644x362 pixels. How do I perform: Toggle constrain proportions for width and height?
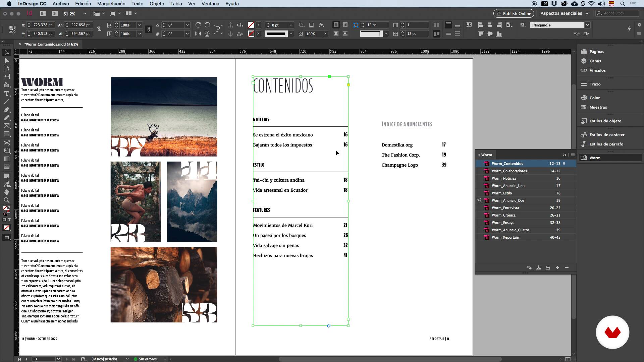[x=99, y=29]
